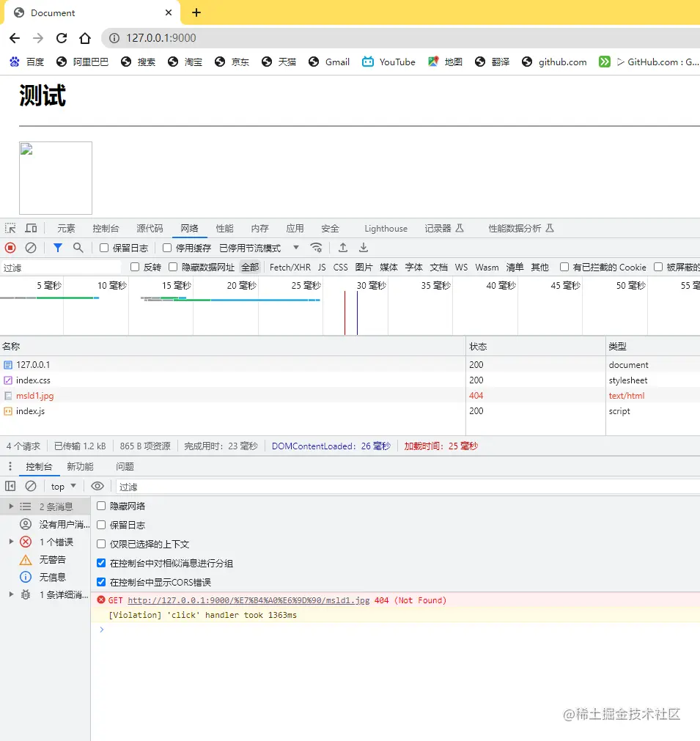The image size is (700, 741).
Task: Select the index.css request row
Action: pyautogui.click(x=350, y=380)
